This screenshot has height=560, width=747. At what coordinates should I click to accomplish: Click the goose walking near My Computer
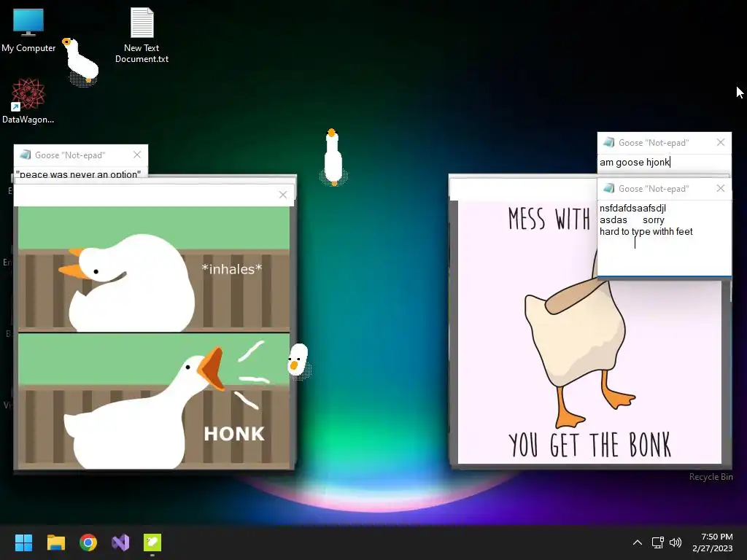pos(81,62)
